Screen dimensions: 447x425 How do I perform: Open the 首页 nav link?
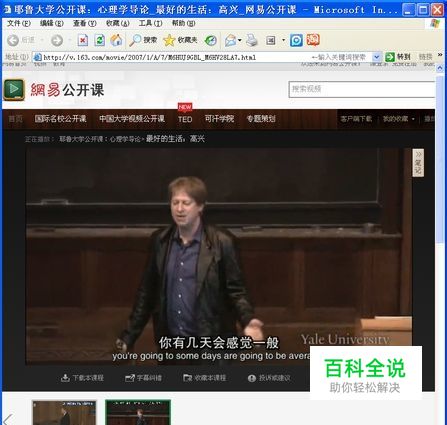pos(16,119)
